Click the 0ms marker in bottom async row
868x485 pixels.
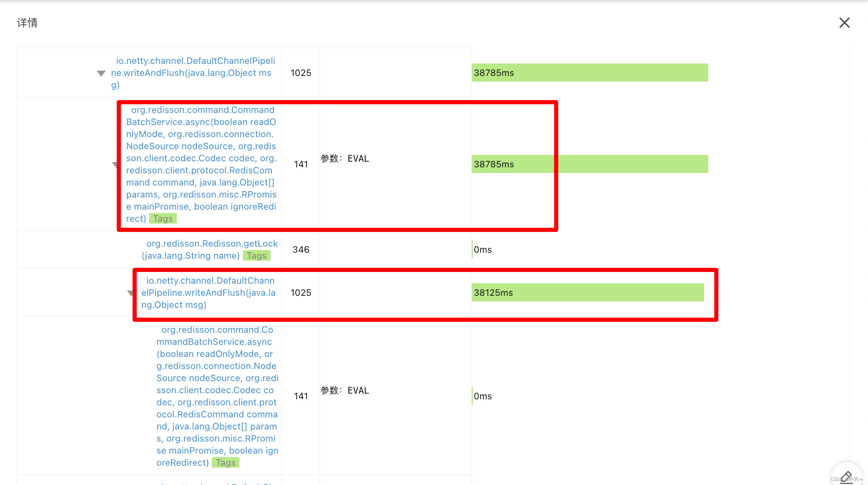[x=482, y=396]
